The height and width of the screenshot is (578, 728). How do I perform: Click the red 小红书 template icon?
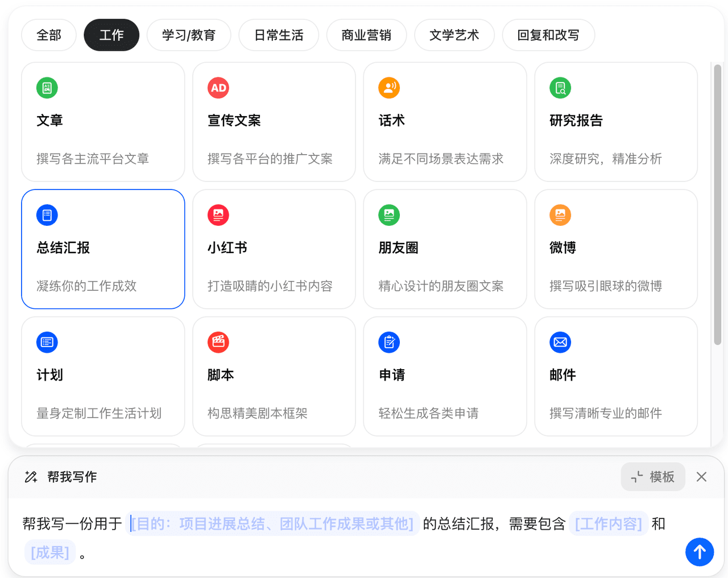coord(218,215)
